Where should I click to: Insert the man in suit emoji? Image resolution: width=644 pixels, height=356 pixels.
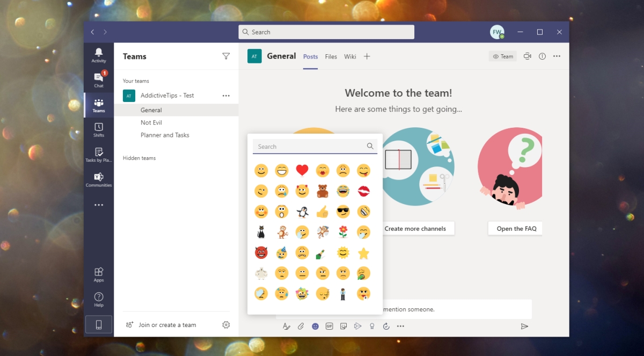coord(343,294)
